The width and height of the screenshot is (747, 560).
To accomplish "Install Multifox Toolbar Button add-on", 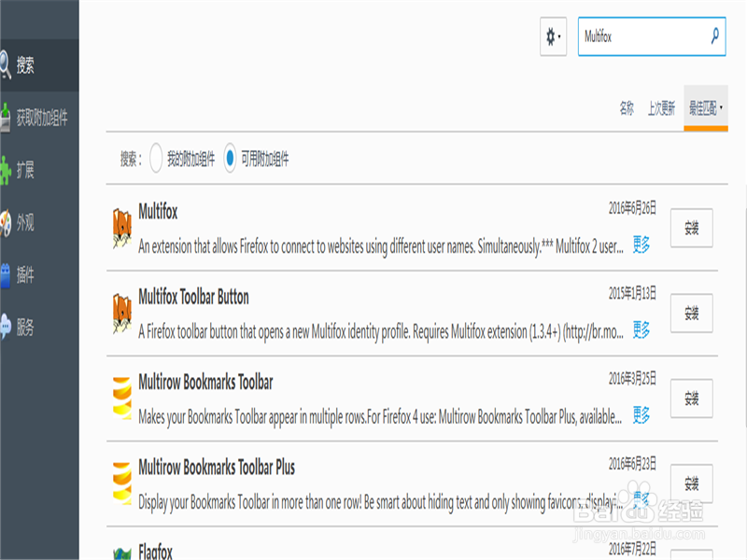I will point(691,314).
